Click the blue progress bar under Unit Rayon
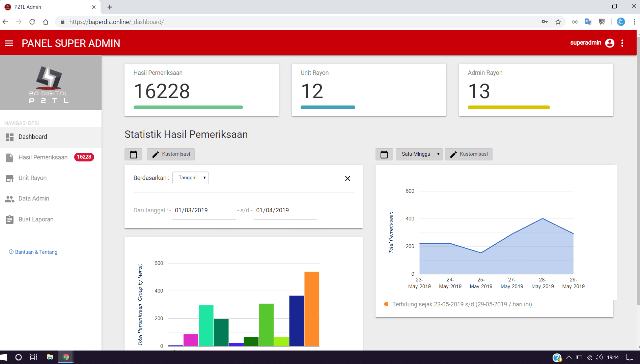Image resolution: width=640 pixels, height=364 pixels. coord(328,108)
